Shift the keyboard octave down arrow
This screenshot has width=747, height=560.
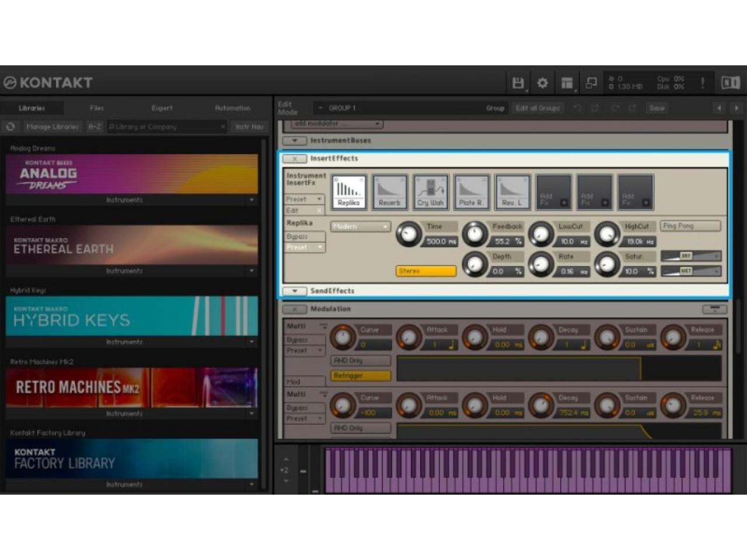(286, 481)
